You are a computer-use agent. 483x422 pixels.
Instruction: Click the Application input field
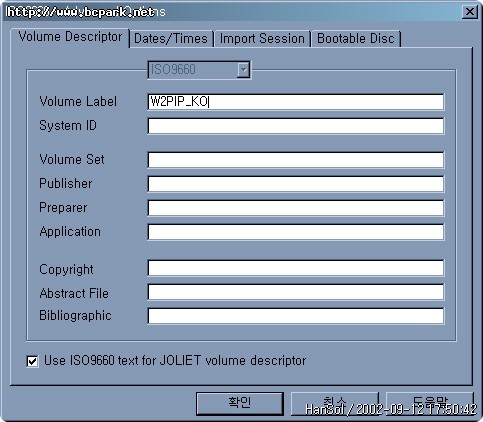(295, 232)
